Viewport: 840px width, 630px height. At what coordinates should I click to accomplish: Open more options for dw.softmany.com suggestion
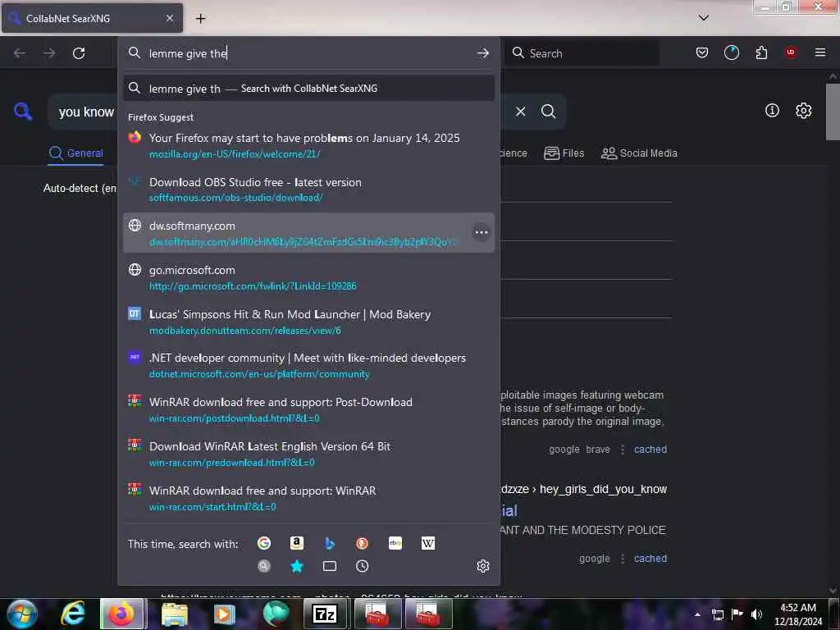click(481, 232)
